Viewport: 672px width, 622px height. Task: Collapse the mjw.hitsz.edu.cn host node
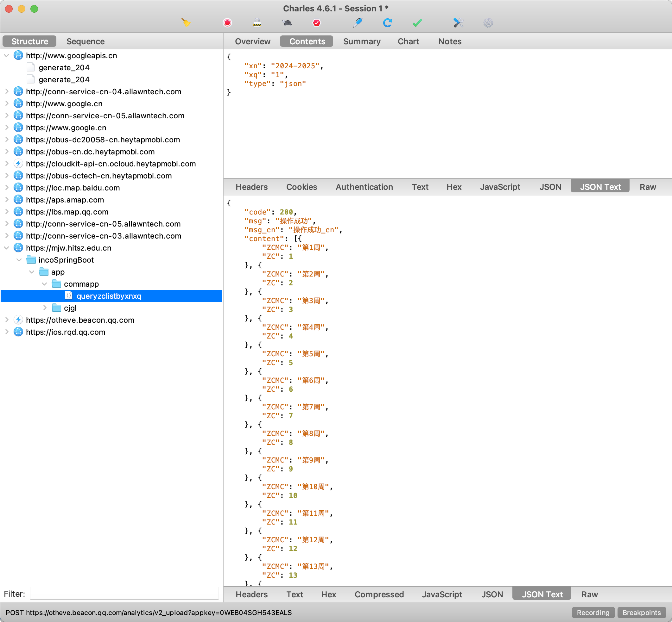(6, 248)
